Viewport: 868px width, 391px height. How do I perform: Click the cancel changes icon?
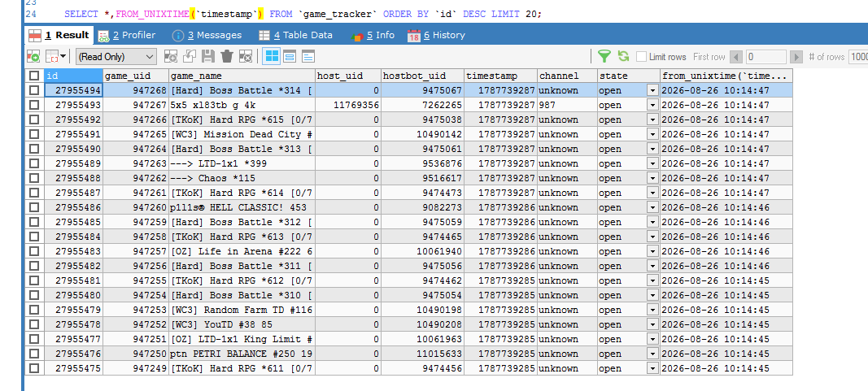pos(245,56)
